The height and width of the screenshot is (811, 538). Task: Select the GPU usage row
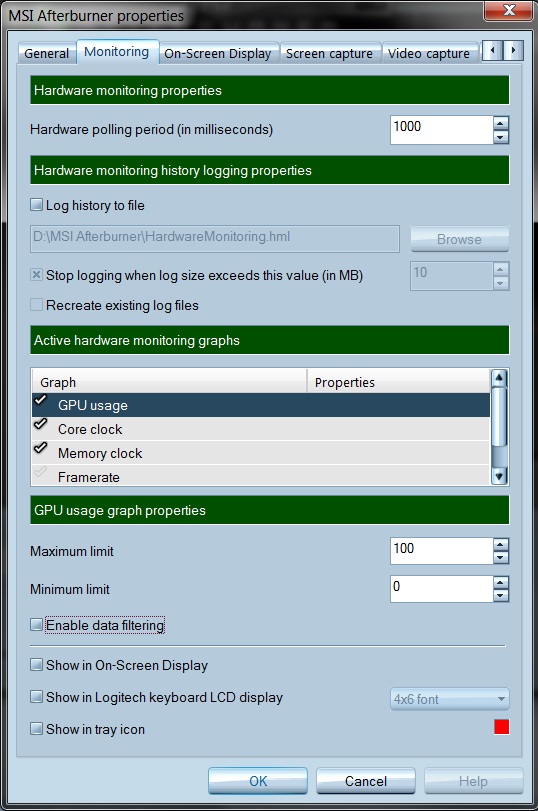[x=261, y=405]
